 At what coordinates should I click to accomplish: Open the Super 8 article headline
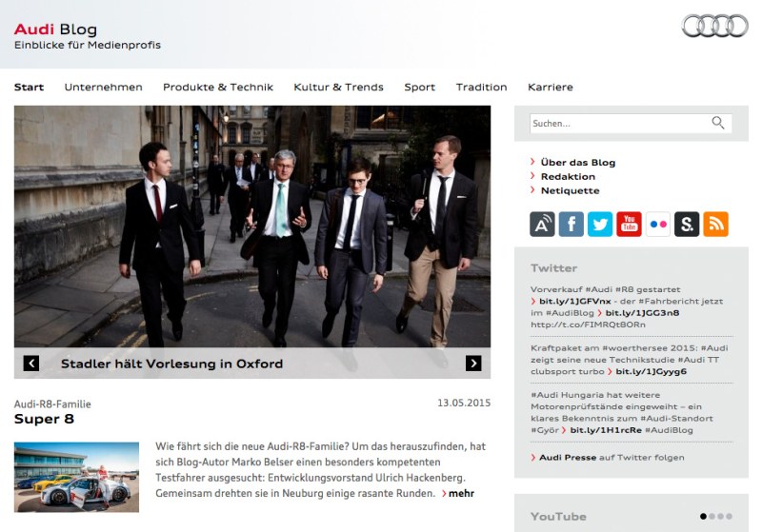(x=44, y=419)
